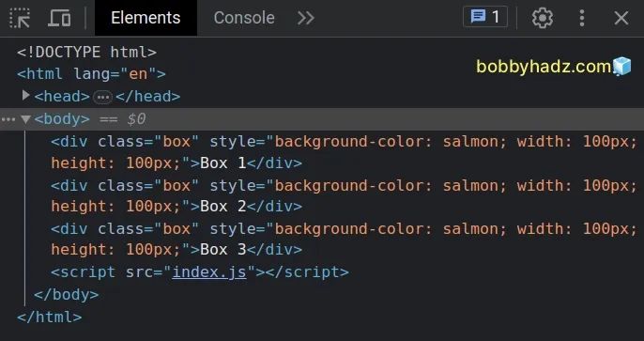This screenshot has width=644, height=341.
Task: Click the "Box 2" text content
Action: tap(223, 207)
